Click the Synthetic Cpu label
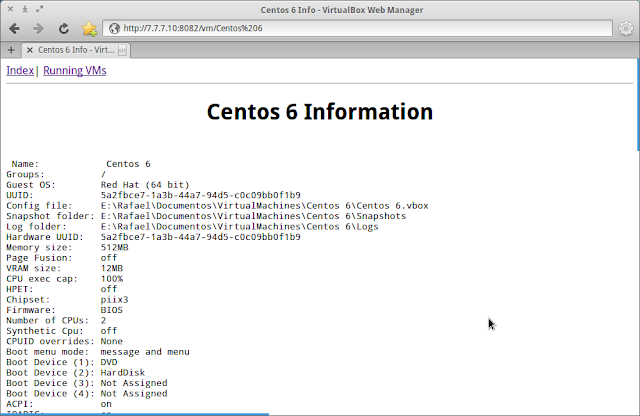The image size is (640, 416). point(45,331)
